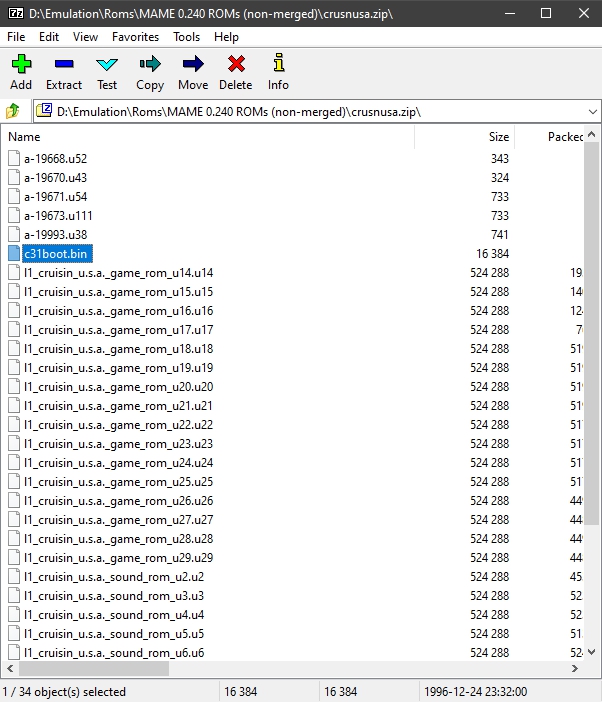
Task: Open the address bar path dropdown
Action: point(593,111)
